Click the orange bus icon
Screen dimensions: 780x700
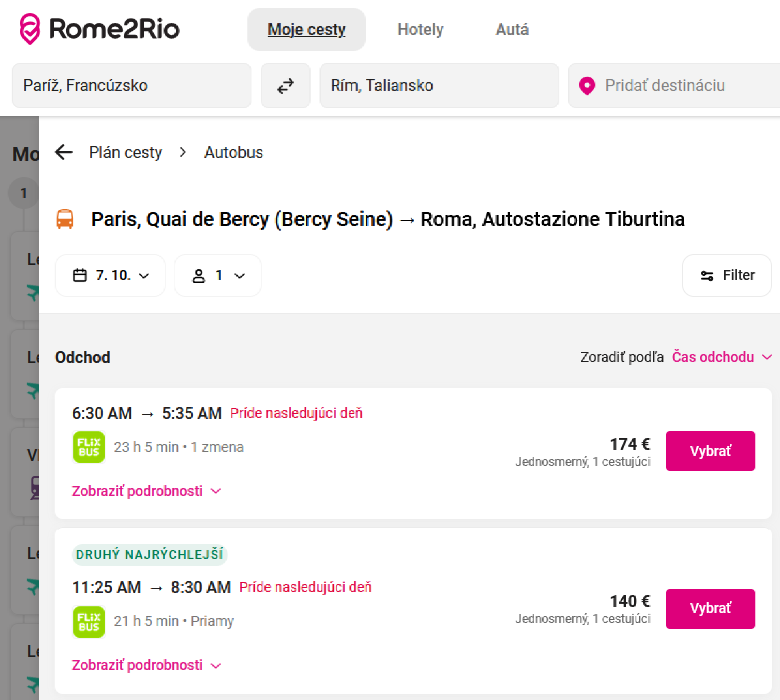tap(65, 219)
